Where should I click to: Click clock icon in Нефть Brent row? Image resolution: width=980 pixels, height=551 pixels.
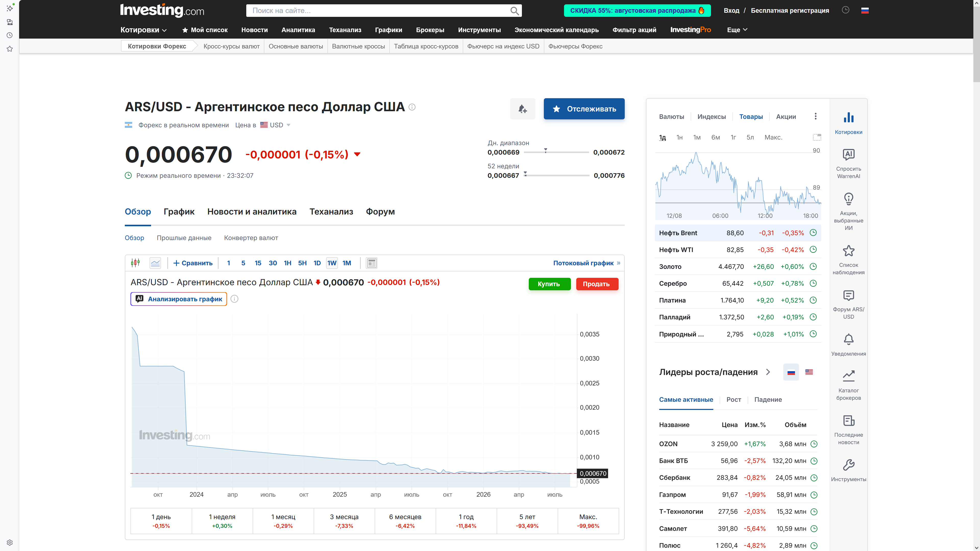[x=813, y=233]
